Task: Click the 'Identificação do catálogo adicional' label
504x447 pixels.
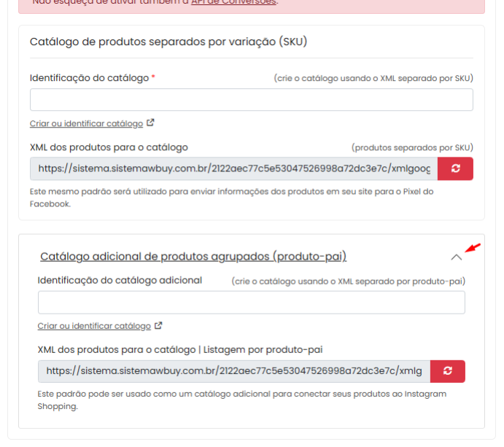Action: (120, 280)
